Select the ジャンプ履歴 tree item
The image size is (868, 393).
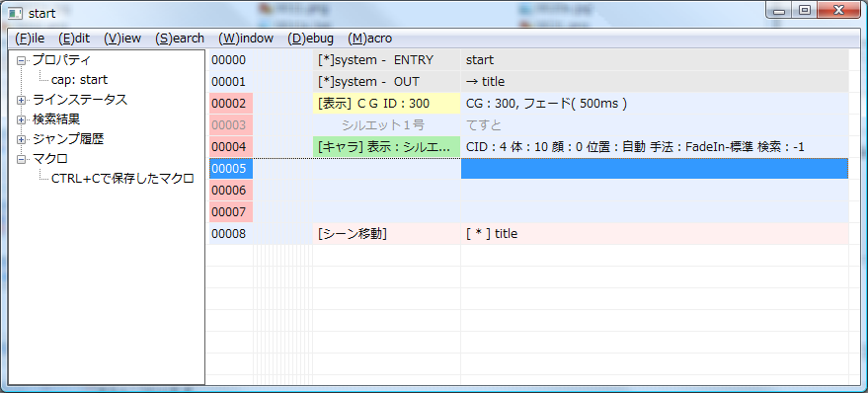(68, 139)
